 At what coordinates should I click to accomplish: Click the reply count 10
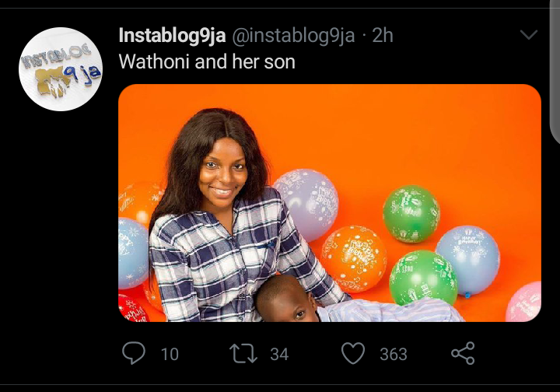[x=170, y=355]
